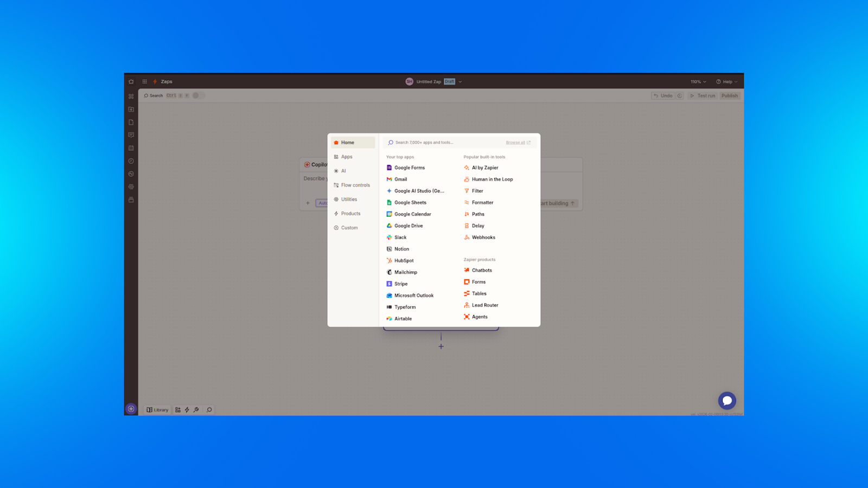The image size is (868, 488).
Task: Open the Apps category tab
Action: coord(347,157)
